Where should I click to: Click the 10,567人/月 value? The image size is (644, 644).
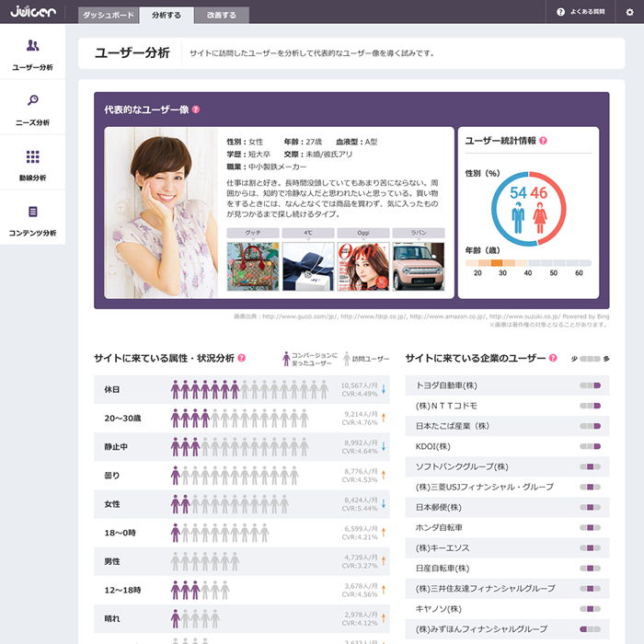(x=359, y=385)
